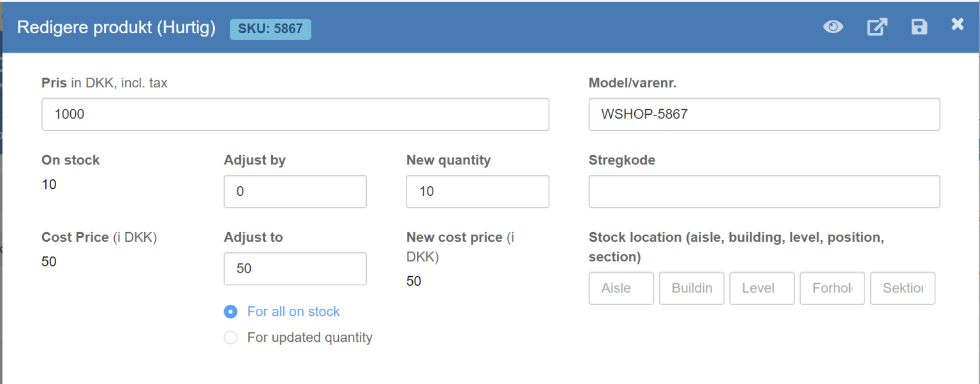980x384 pixels.
Task: Click the Sektion stock location field
Action: (903, 288)
